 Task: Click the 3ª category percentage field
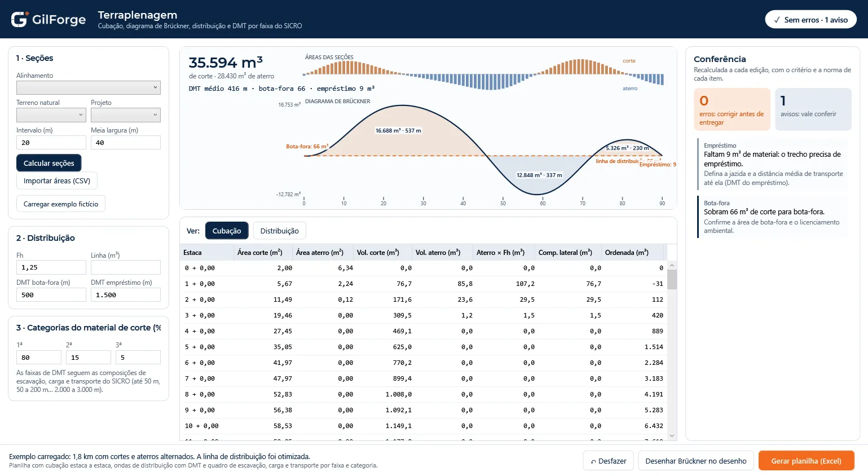coord(138,358)
